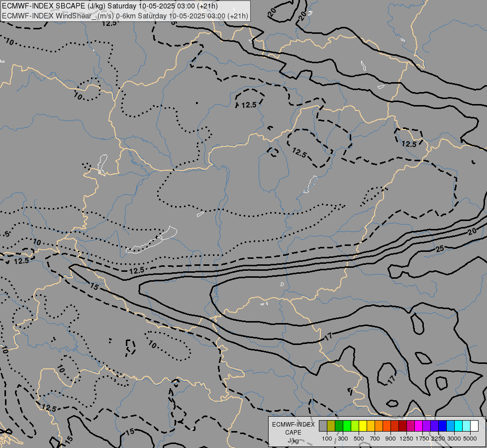Click the 700 value in the legend

[375, 439]
